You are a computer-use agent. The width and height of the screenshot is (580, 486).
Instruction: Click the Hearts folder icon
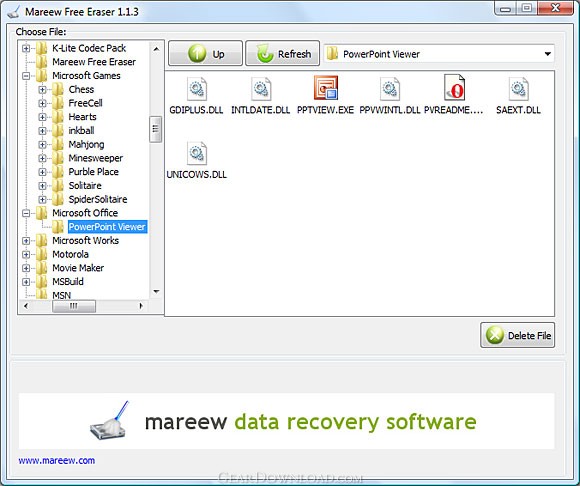tap(58, 117)
